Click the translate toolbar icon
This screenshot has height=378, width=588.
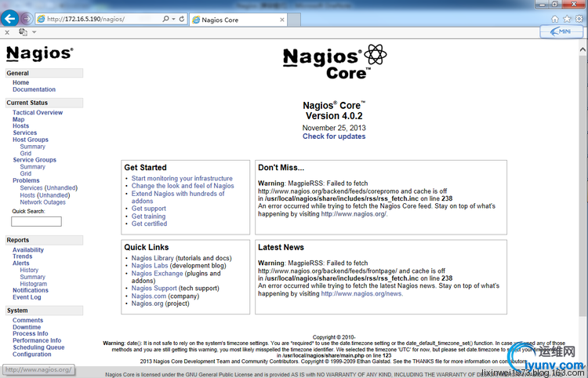[x=23, y=32]
